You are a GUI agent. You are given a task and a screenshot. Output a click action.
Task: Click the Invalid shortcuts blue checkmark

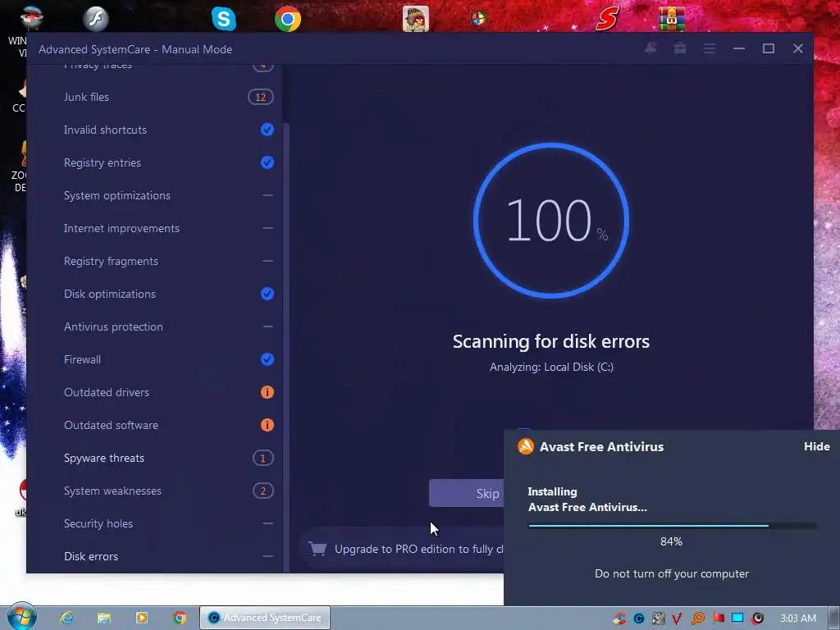267,130
